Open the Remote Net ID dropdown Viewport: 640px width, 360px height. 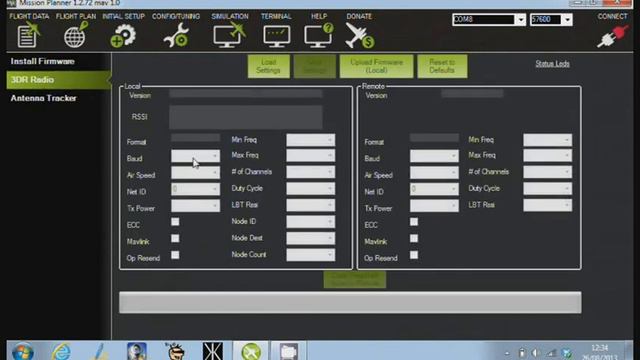(x=434, y=189)
